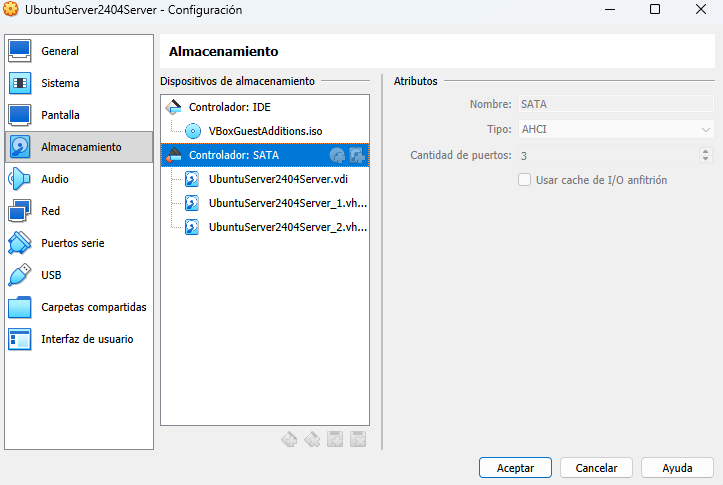Click the Carpetas compartidas folder icon
The height and width of the screenshot is (485, 723).
(21, 307)
